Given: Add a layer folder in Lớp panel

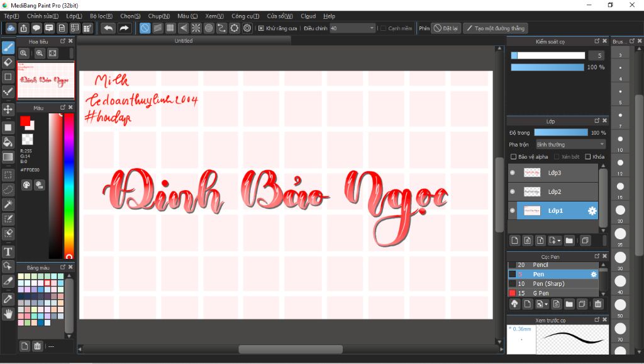Looking at the screenshot, I should (569, 241).
